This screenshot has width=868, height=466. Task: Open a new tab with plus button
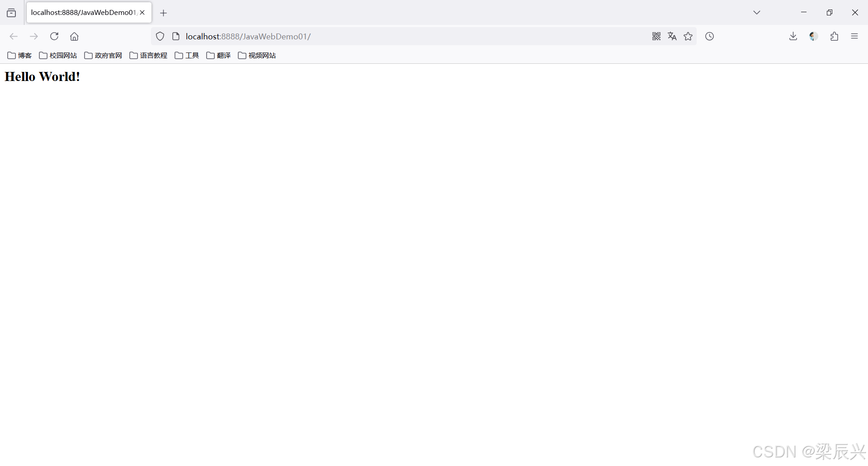pyautogui.click(x=164, y=13)
